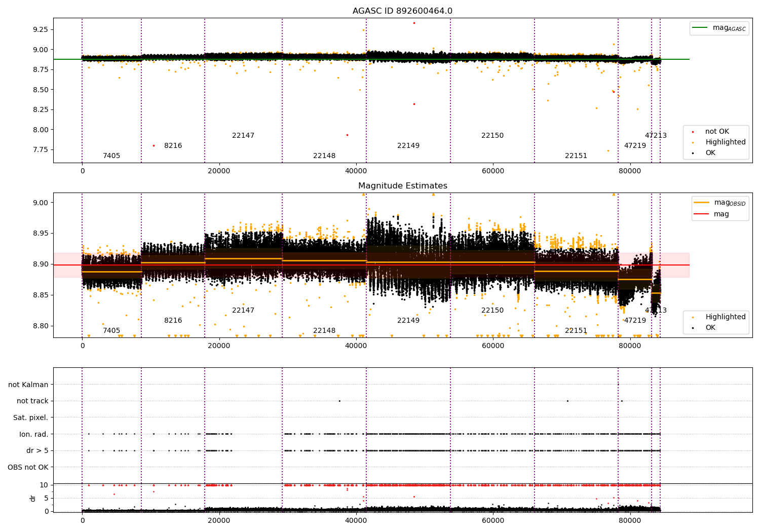
Task: Click the "Ion. rad." row label
Action: [34, 434]
